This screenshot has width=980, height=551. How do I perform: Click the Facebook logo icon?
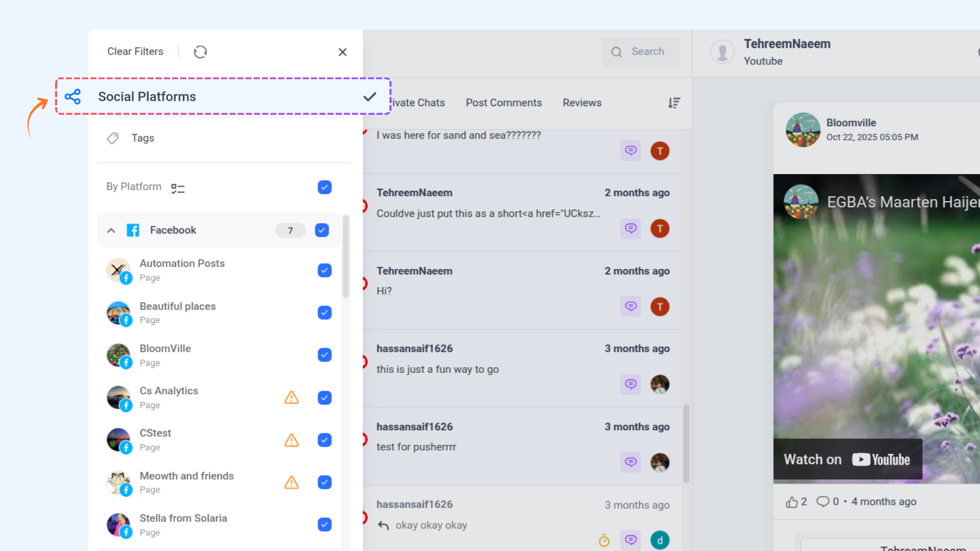click(x=133, y=230)
